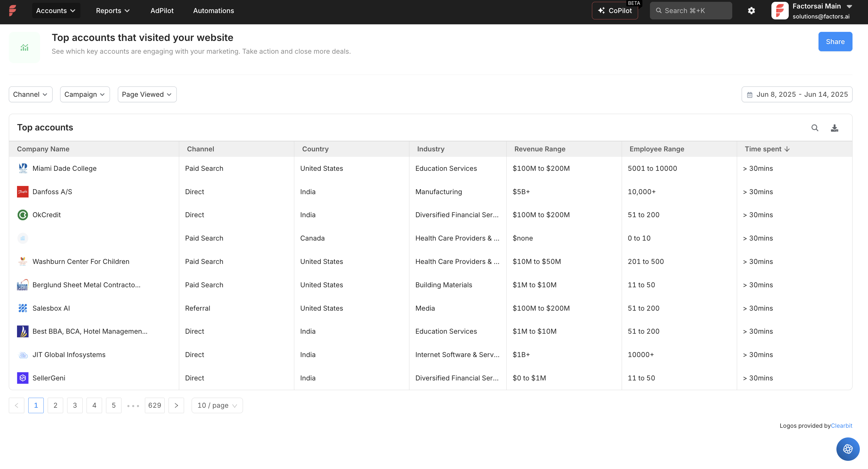This screenshot has width=868, height=469.
Task: Go to page 629 of results
Action: point(154,405)
